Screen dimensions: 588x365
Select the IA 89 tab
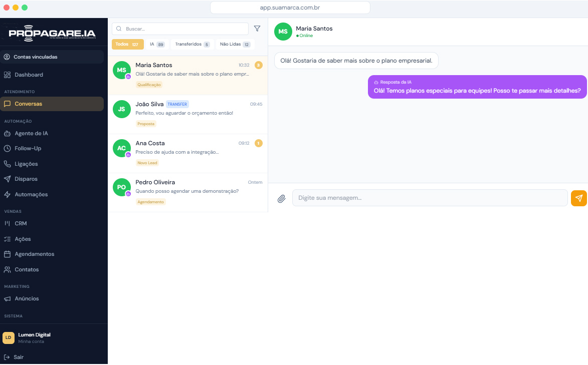point(157,44)
